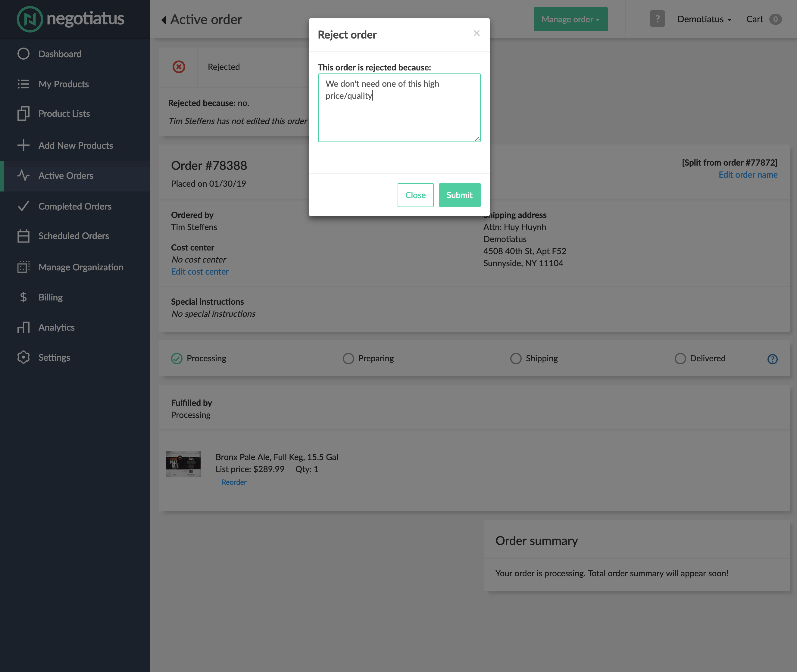Click the Dashboard circle icon
Screen dimensions: 797x672
tap(23, 54)
